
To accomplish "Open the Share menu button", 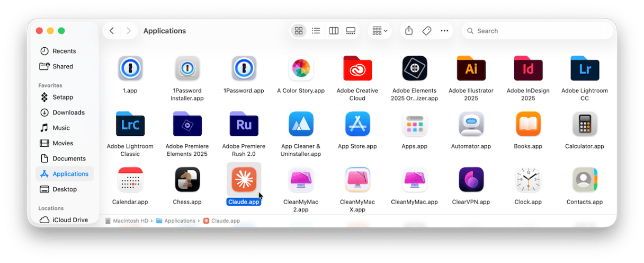I will [409, 31].
